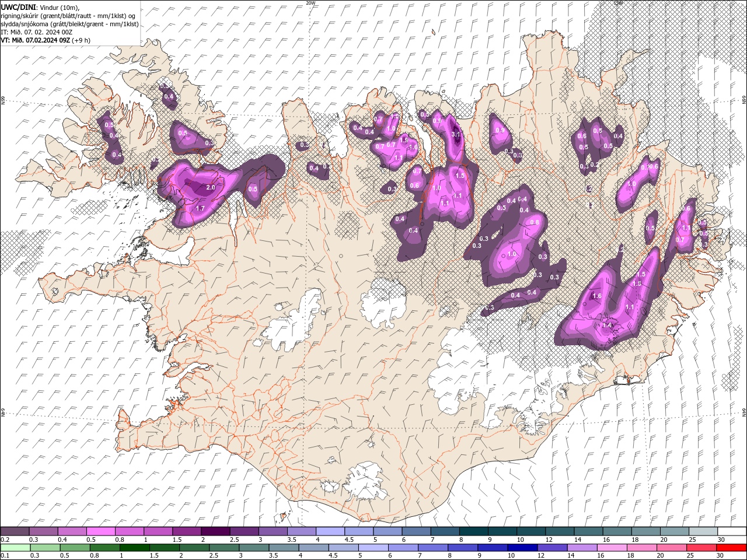Pick the dark green 1 swatch in rain scale
The width and height of the screenshot is (747, 560).
point(134,548)
